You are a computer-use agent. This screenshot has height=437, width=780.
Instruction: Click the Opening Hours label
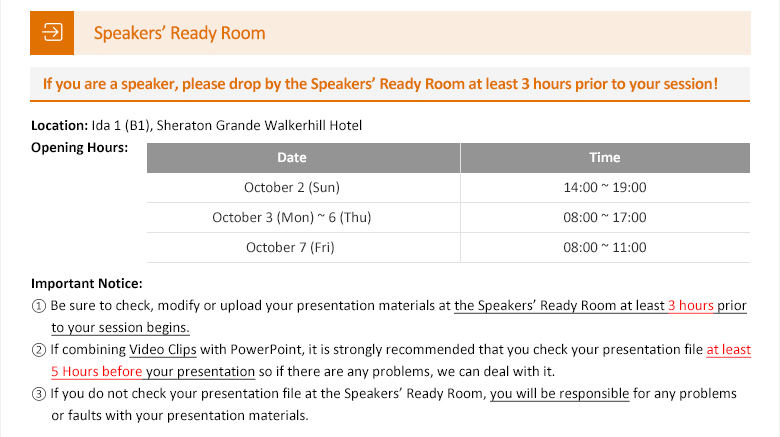point(80,147)
